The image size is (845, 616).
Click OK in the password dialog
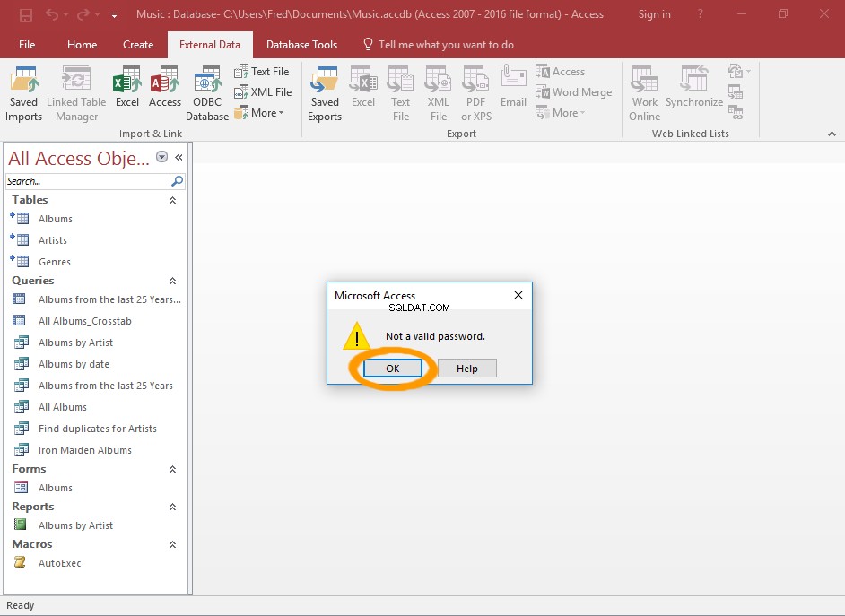coord(393,369)
